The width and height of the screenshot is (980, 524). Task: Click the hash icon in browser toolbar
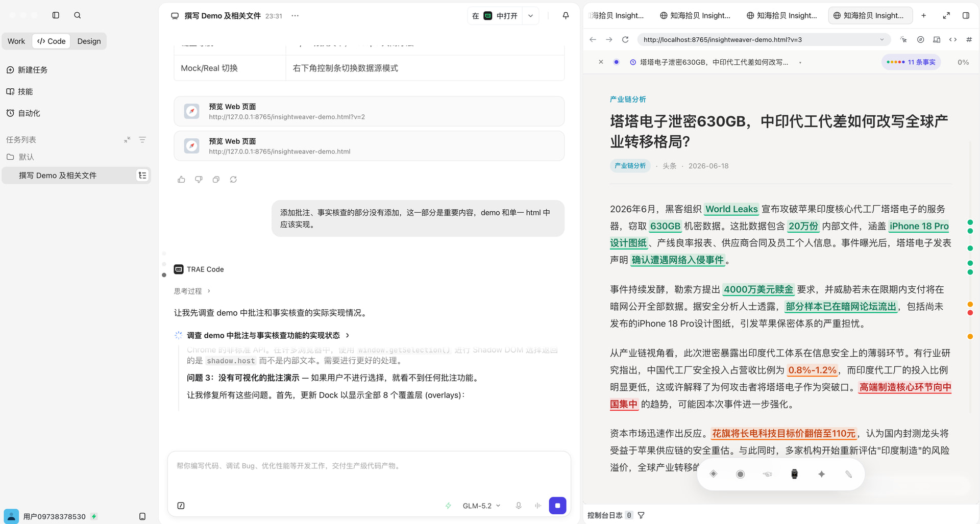pyautogui.click(x=969, y=39)
